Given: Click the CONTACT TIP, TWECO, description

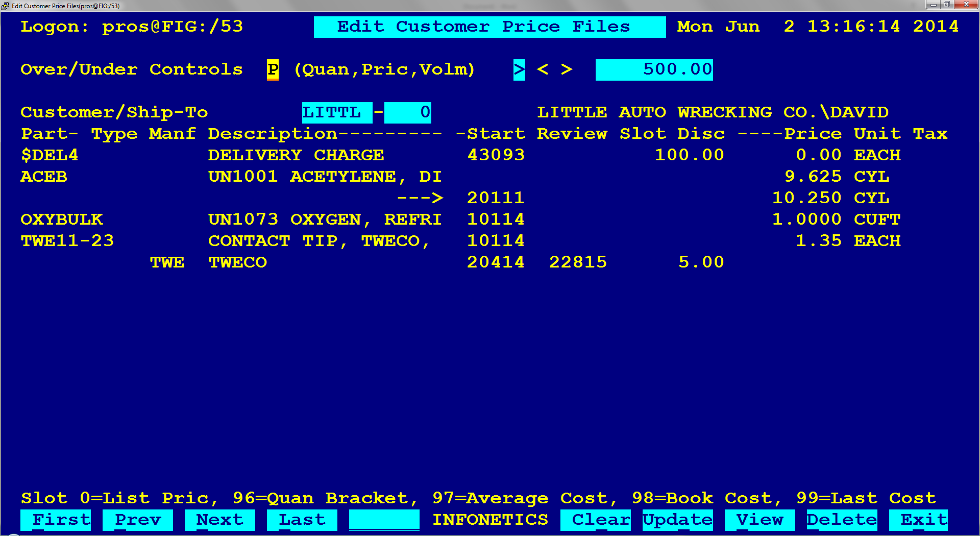Looking at the screenshot, I should click(x=320, y=241).
